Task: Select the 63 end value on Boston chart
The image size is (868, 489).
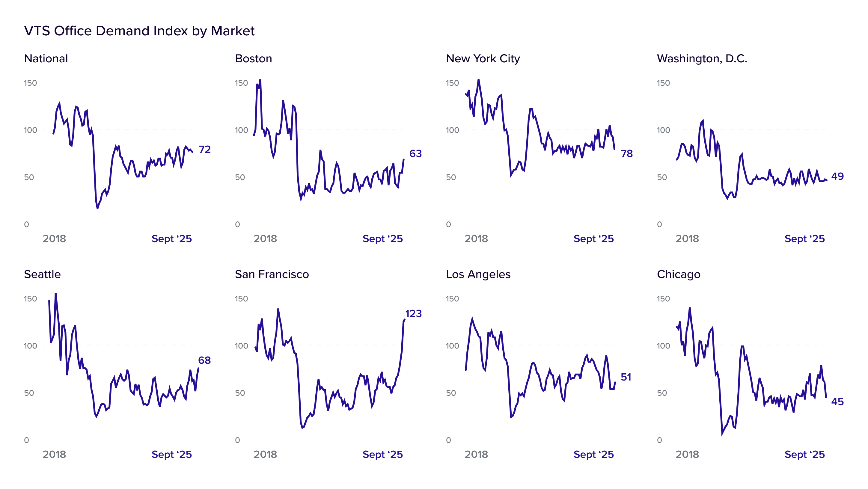Action: tap(415, 154)
